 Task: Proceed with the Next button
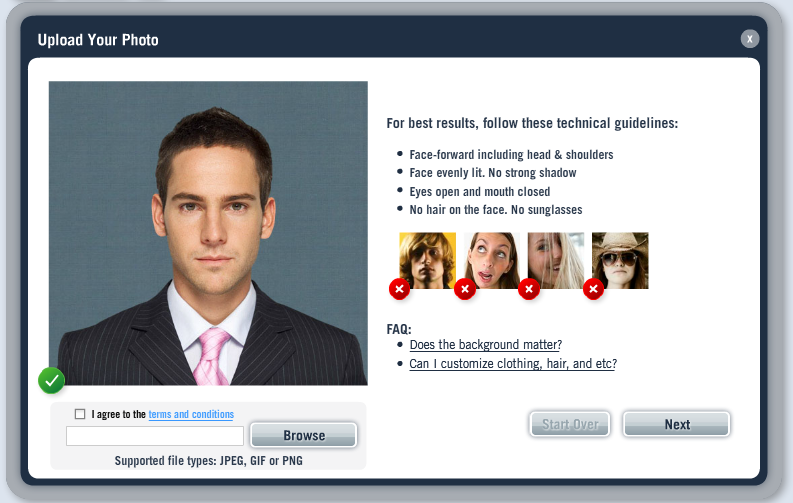(677, 424)
